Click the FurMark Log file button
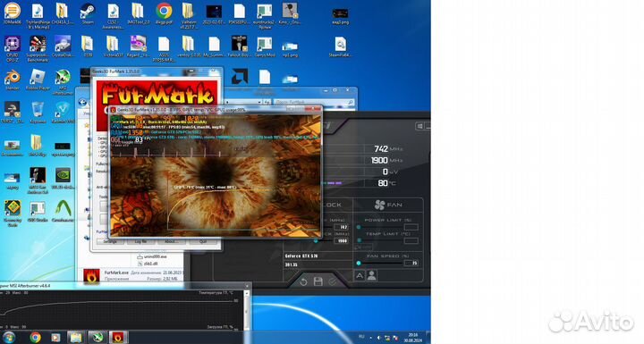The height and width of the screenshot is (344, 644). [x=140, y=241]
